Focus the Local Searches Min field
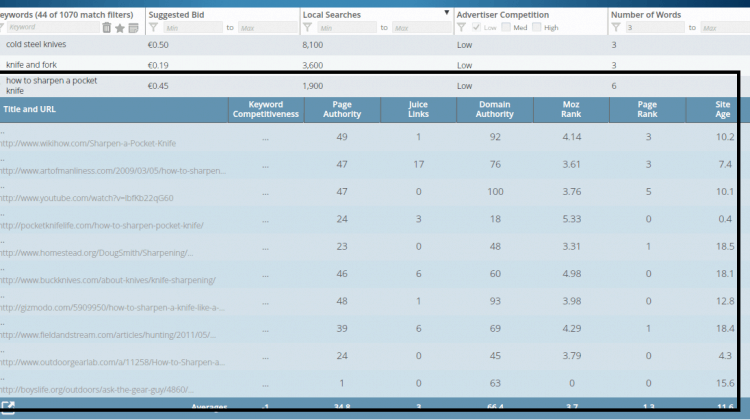The height and width of the screenshot is (420, 750). pos(347,28)
